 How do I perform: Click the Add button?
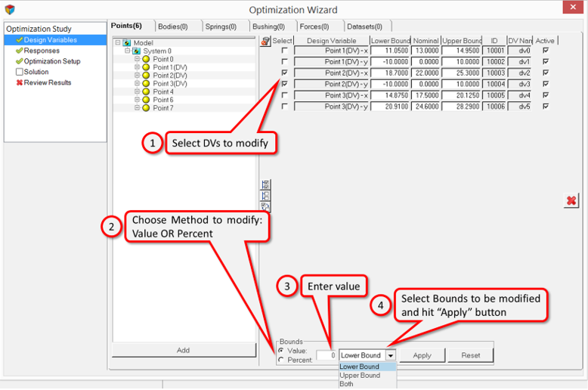tap(184, 350)
